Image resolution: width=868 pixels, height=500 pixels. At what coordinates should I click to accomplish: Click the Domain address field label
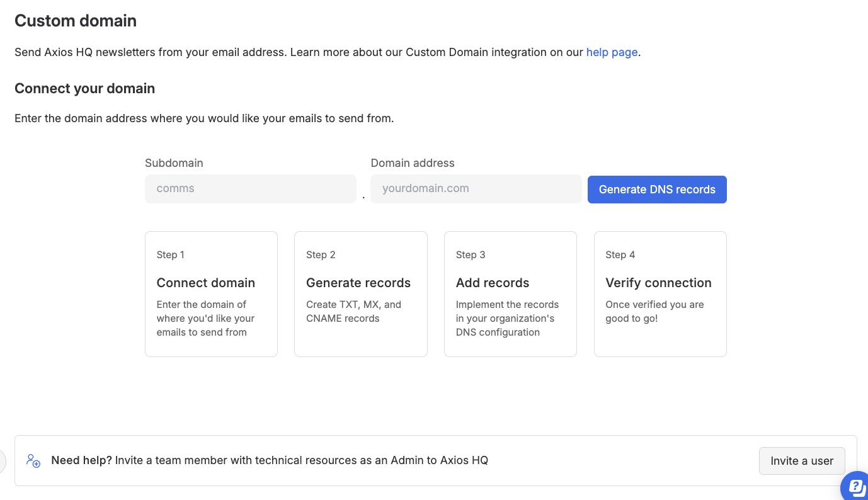(413, 163)
